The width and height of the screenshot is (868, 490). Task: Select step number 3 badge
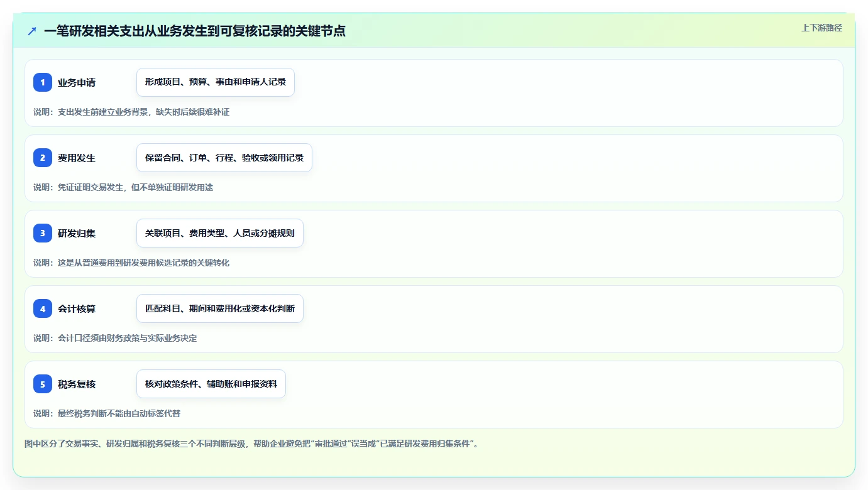click(43, 233)
